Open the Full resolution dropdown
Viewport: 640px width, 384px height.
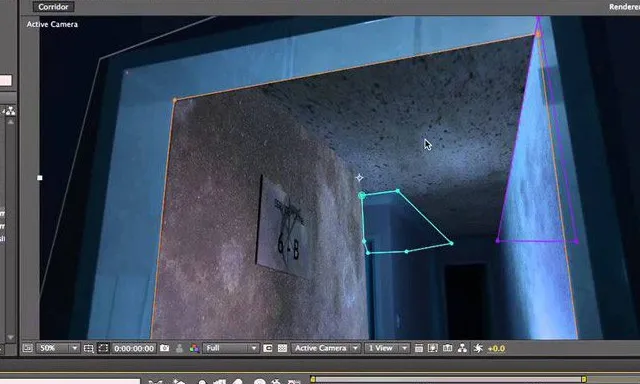click(x=231, y=348)
